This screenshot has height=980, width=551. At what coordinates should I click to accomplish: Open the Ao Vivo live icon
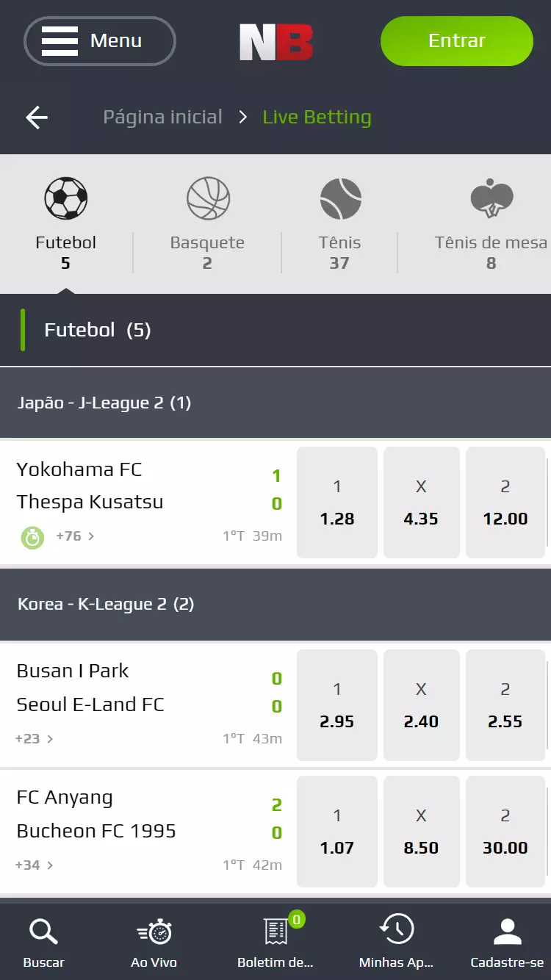(x=154, y=942)
